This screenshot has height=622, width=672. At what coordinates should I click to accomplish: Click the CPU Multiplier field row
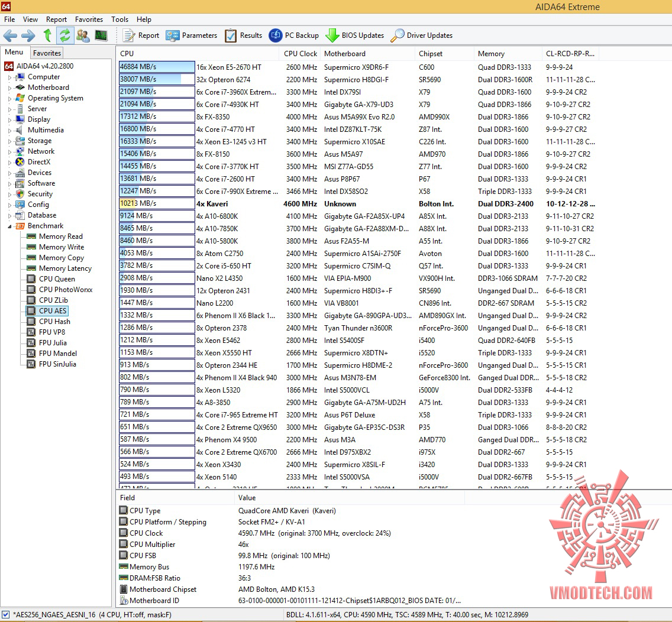tap(292, 545)
